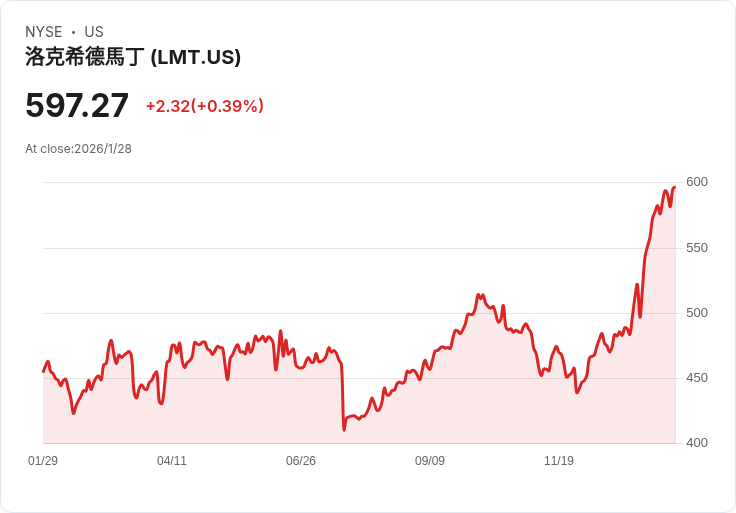Viewport: 736px width, 513px height.
Task: Click the 400 y-axis label
Action: [697, 443]
